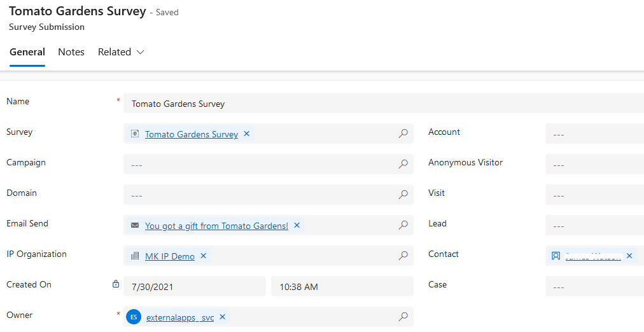Remove the externalapps_svc owner
644x332 pixels.
[x=222, y=317]
